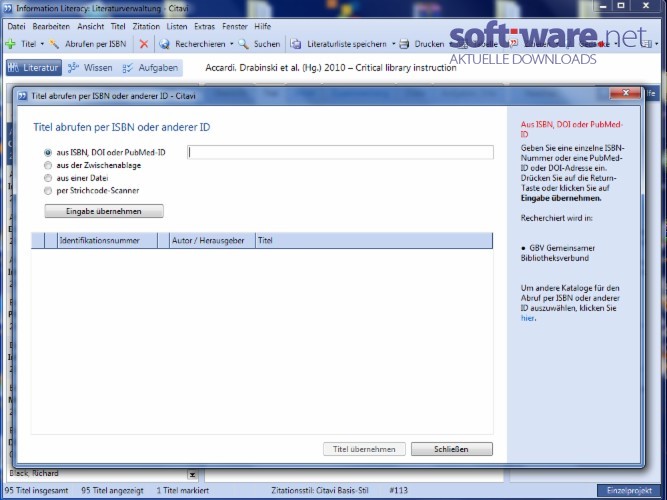Click the Titel column header in results table
The image size is (667, 500).
coord(374,240)
